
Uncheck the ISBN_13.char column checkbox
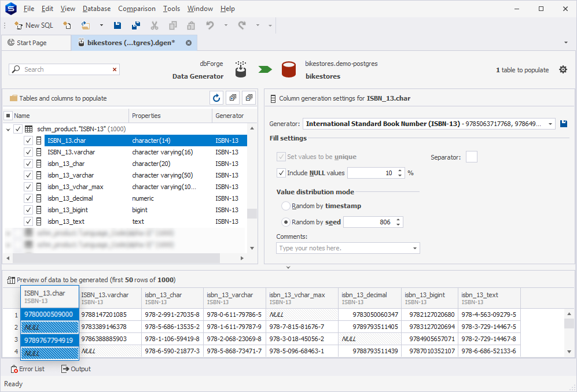(x=28, y=140)
